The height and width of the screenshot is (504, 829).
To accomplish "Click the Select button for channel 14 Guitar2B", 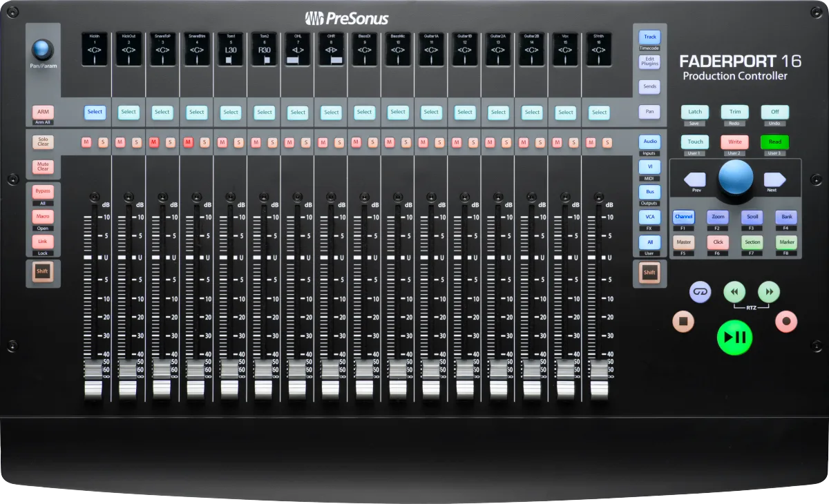I will 532,112.
